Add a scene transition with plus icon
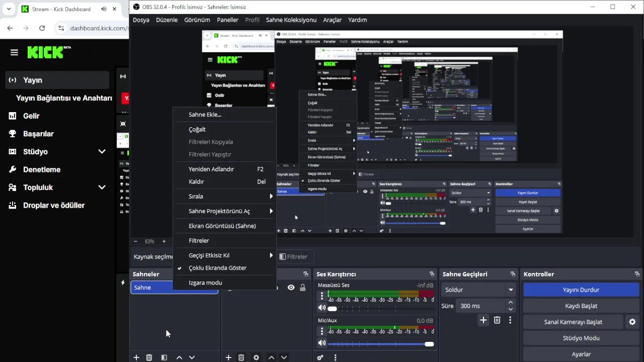The height and width of the screenshot is (362, 644). [x=483, y=320]
